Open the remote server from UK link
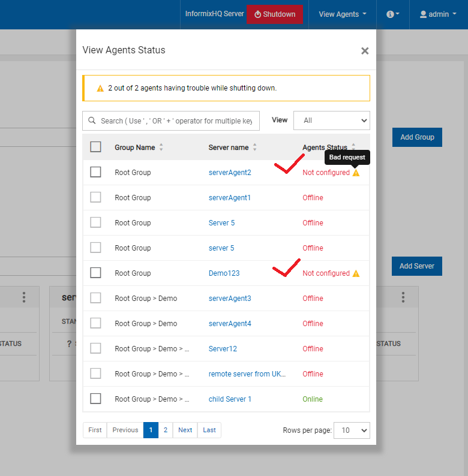Image resolution: width=468 pixels, height=476 pixels. pyautogui.click(x=247, y=374)
